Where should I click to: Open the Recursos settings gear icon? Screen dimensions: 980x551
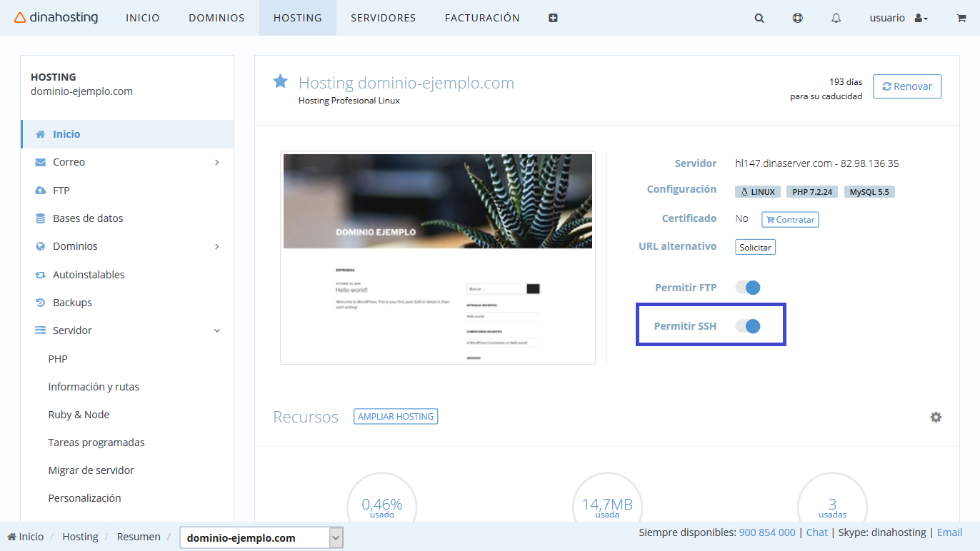[936, 417]
